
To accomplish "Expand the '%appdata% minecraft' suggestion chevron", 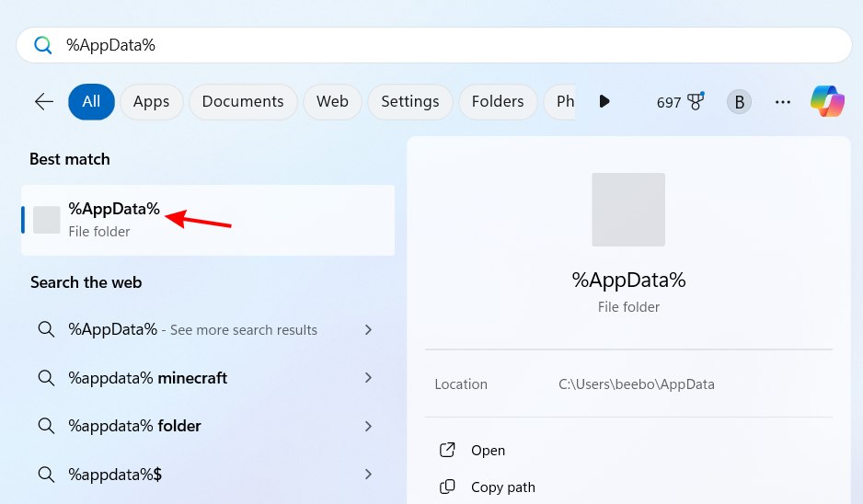I will coord(368,378).
